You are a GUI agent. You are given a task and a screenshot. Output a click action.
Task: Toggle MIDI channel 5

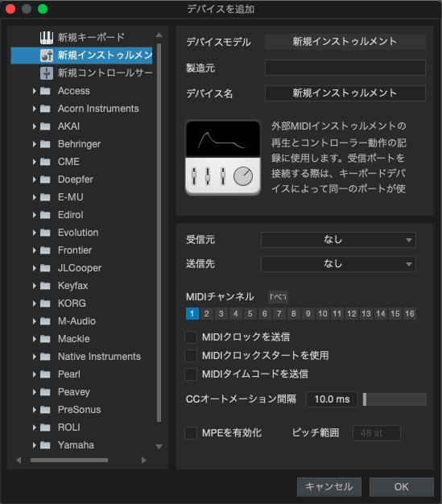tap(250, 314)
